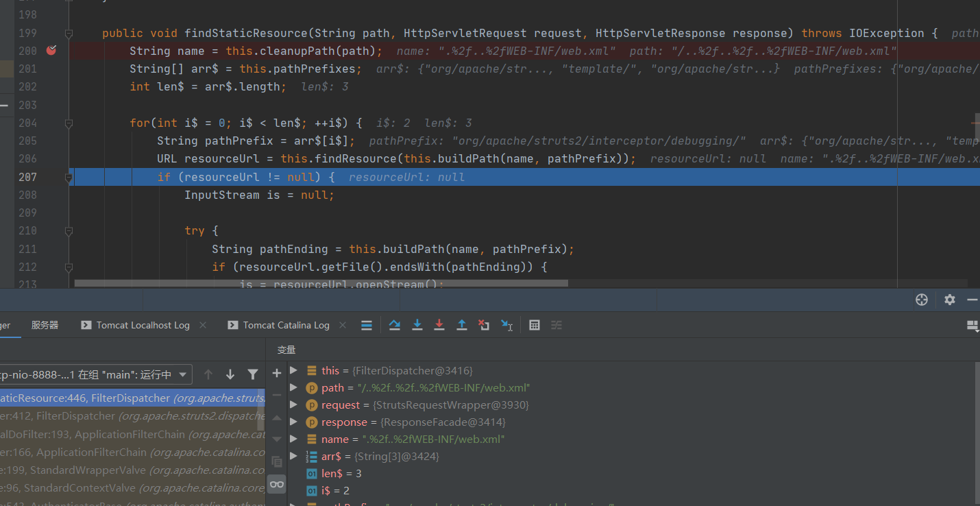Hide the debug tool window with minus icon
Image resolution: width=980 pixels, height=506 pixels.
tap(972, 300)
